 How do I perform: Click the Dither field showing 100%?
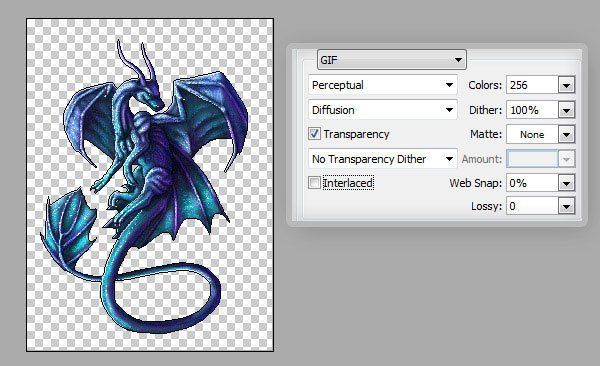coord(532,110)
